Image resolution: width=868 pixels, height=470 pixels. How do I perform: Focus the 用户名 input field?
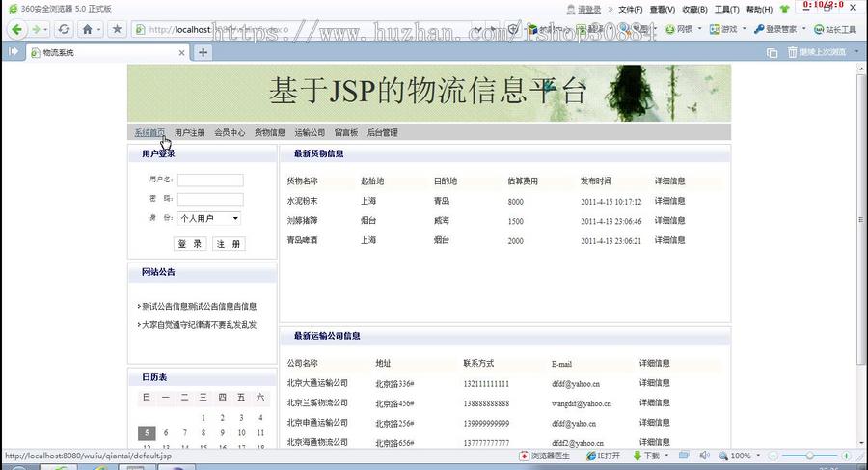pyautogui.click(x=210, y=180)
